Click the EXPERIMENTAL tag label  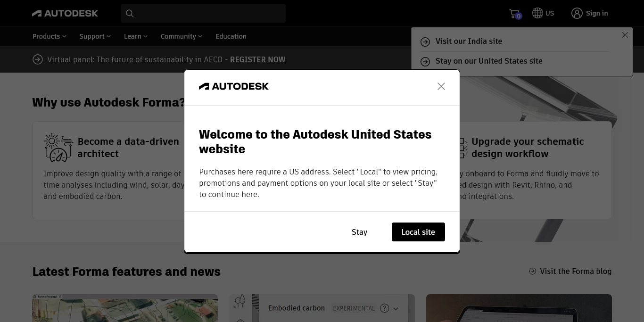[354, 308]
